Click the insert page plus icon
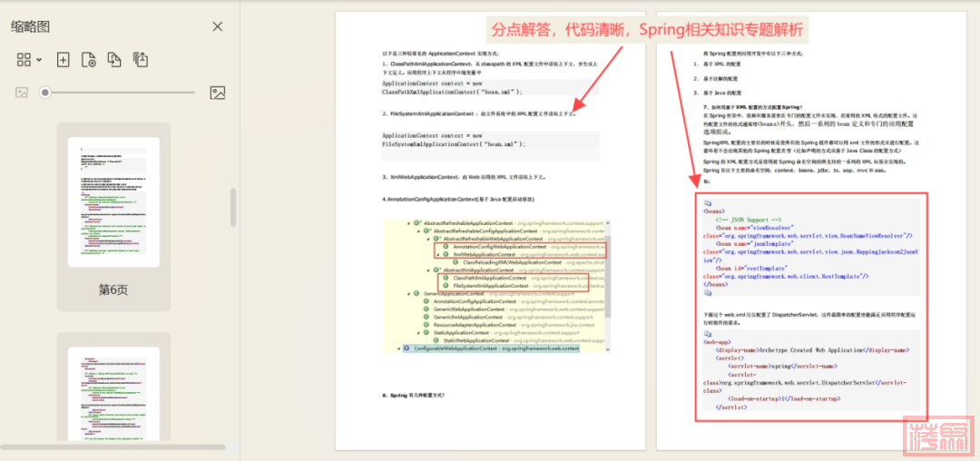This screenshot has height=461, width=980. coord(63,60)
